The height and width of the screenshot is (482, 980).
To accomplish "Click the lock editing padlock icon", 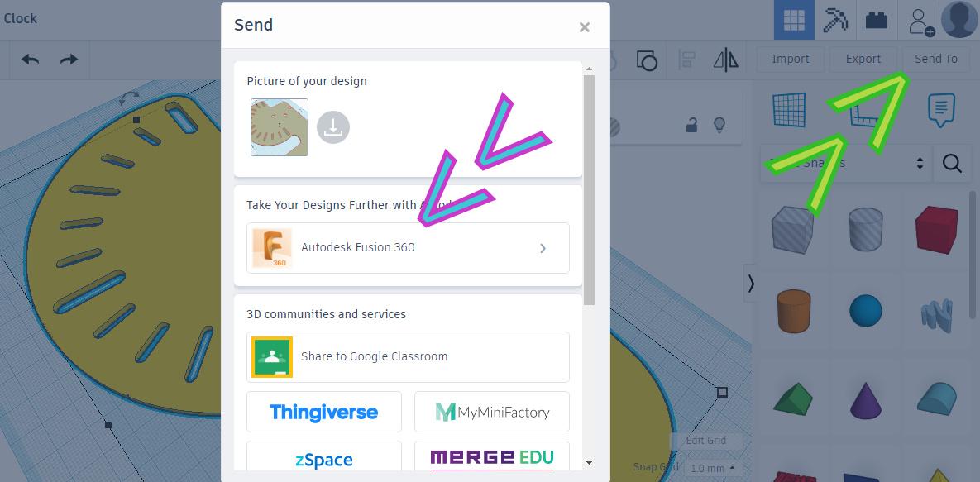I will (692, 125).
